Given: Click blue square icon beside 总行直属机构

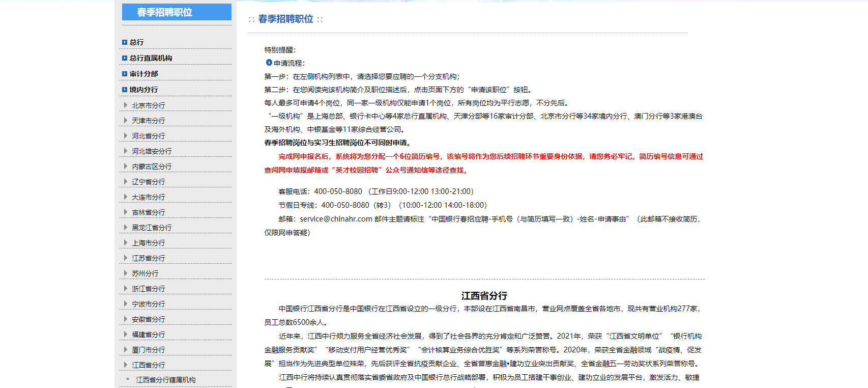Looking at the screenshot, I should [x=125, y=58].
